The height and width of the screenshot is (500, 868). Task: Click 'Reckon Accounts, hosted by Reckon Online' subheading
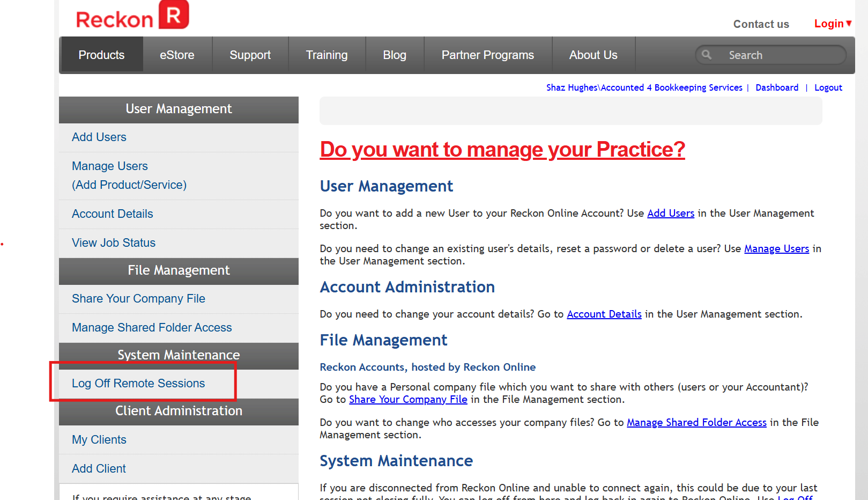point(427,367)
